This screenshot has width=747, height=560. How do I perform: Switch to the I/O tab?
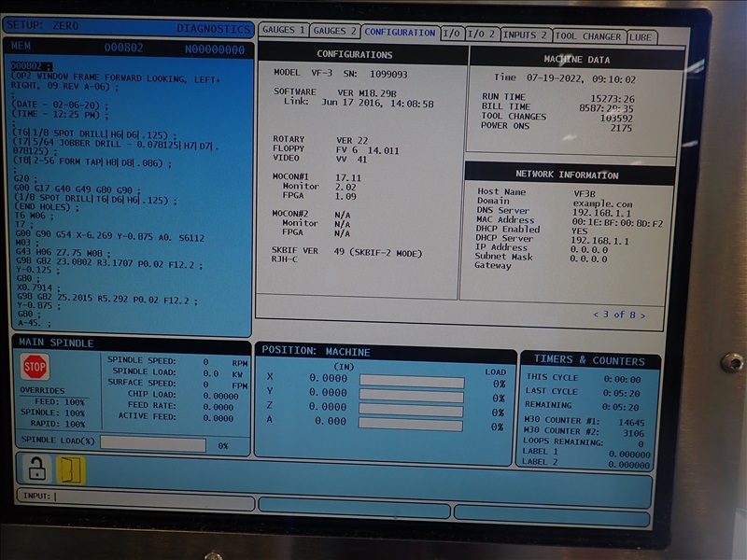coord(451,34)
